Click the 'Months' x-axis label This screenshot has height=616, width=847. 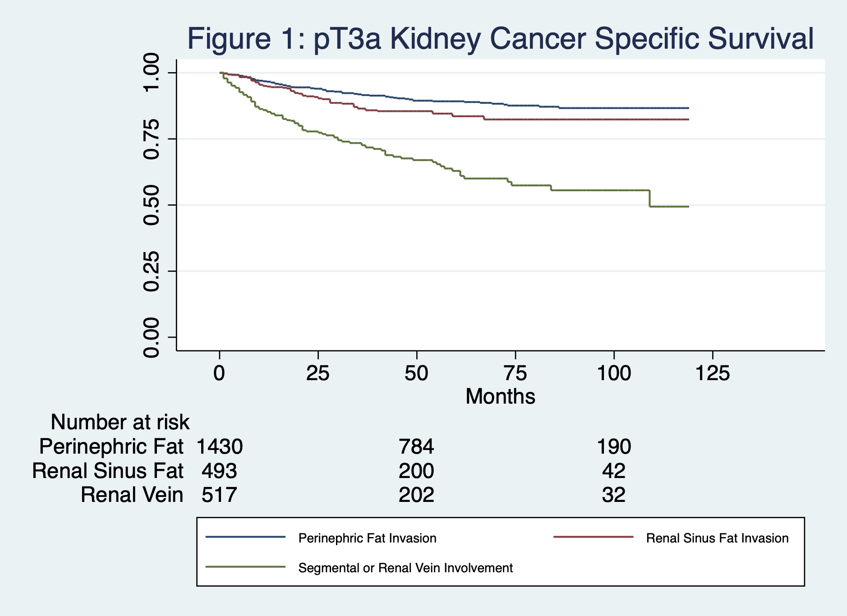pos(500,397)
